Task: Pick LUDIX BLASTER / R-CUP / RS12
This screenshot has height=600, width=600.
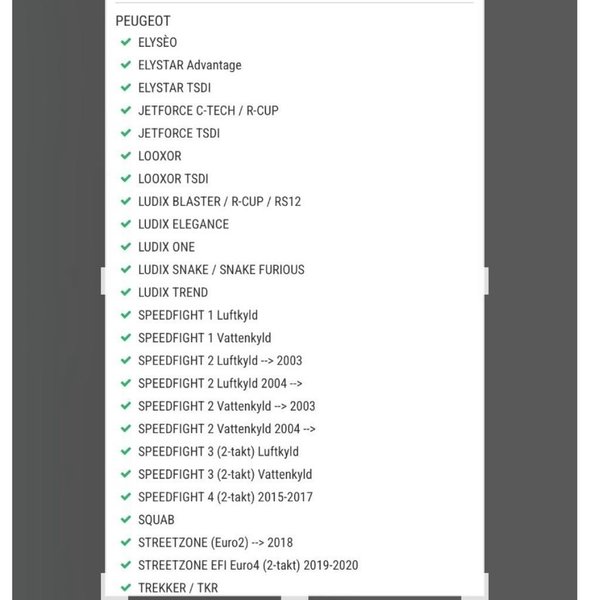Action: pyautogui.click(x=219, y=201)
